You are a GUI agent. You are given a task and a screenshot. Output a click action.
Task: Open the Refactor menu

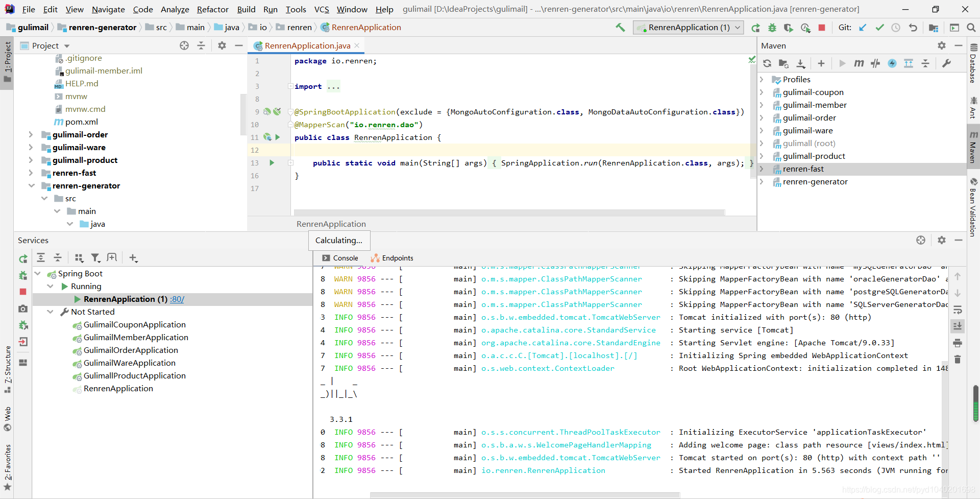pyautogui.click(x=213, y=9)
